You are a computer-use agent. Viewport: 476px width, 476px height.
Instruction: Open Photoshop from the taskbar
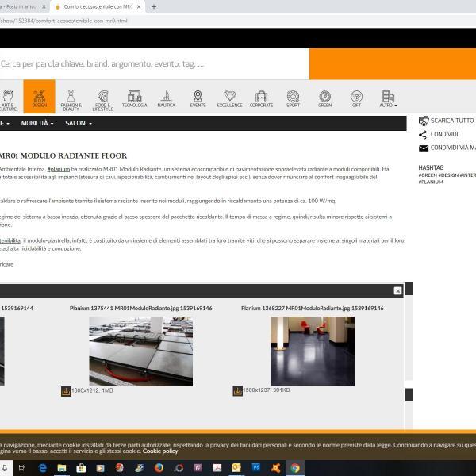coord(256,468)
